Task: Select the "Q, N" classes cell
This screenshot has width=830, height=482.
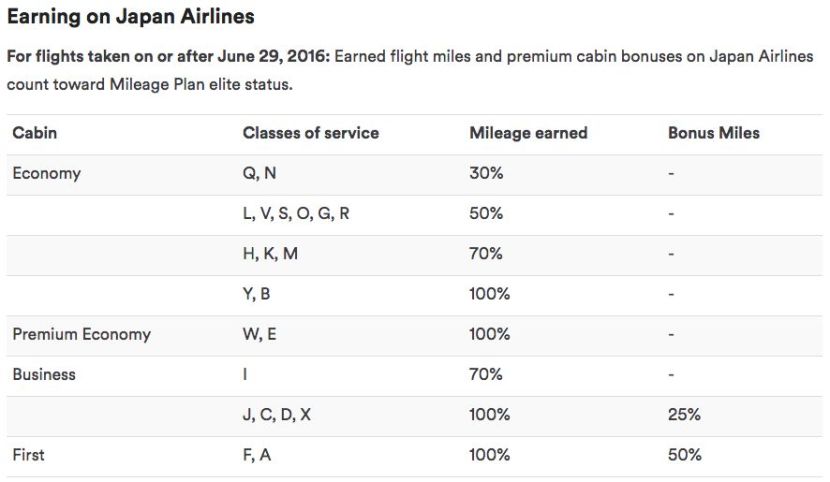Action: click(x=259, y=173)
